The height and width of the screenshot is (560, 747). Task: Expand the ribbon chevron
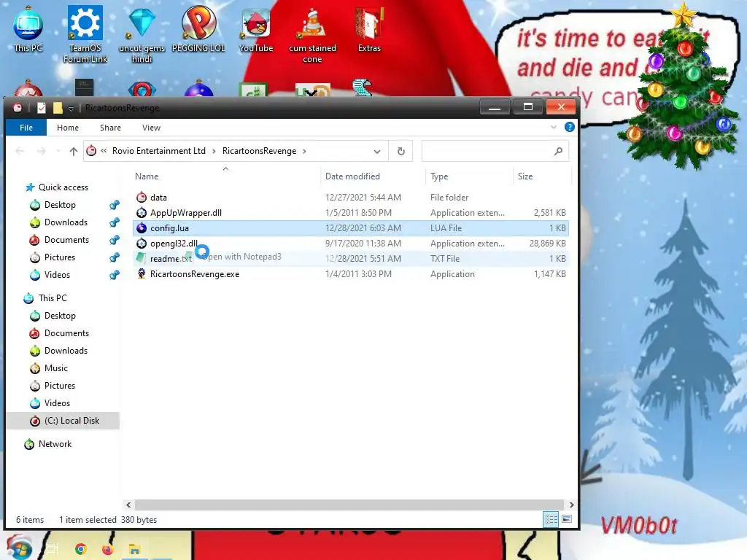point(554,127)
